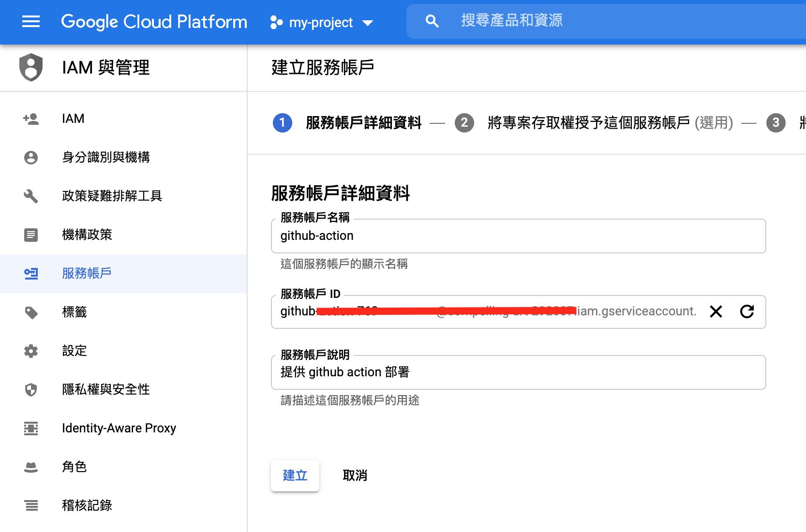Image resolution: width=806 pixels, height=532 pixels.
Task: Open 稽核記錄 in sidebar
Action: [123, 506]
